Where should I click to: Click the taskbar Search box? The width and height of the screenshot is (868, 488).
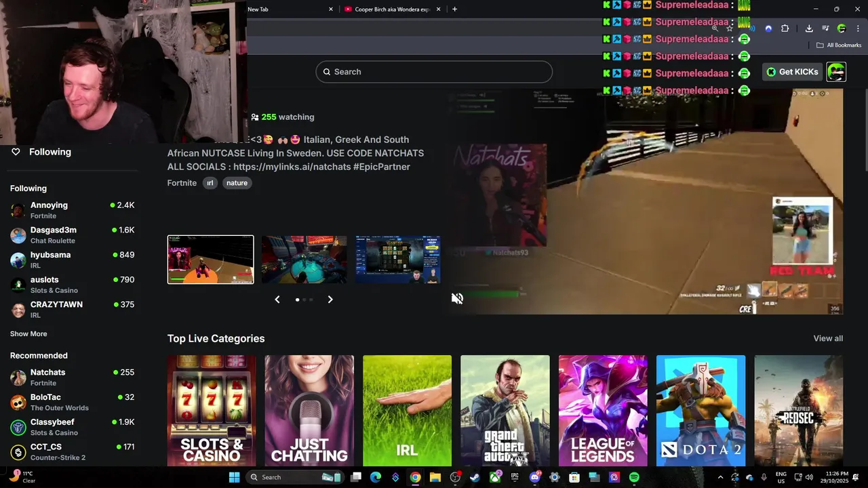click(x=294, y=477)
